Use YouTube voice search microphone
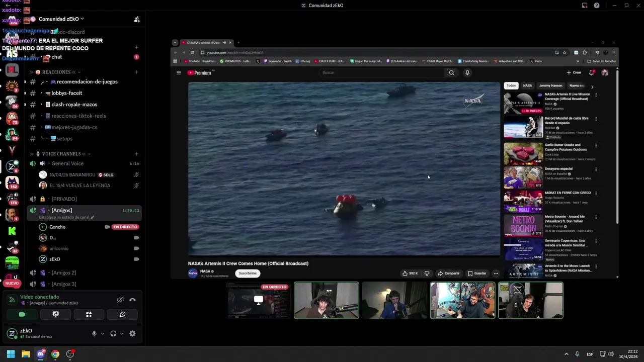 tap(467, 72)
